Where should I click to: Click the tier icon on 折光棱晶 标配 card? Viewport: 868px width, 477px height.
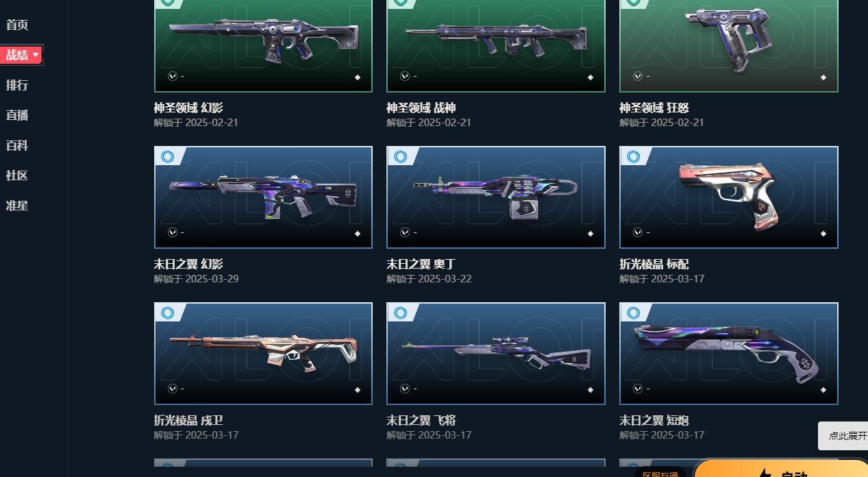point(633,157)
